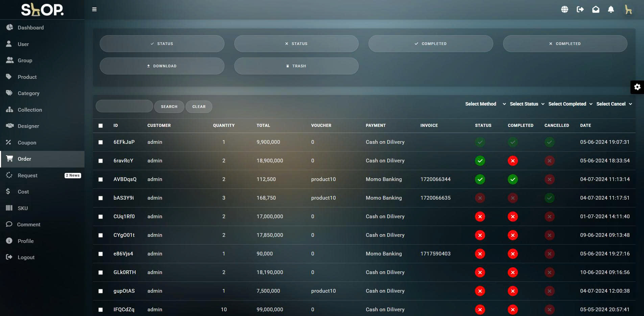Toggle the select-all orders checkbox
The width and height of the screenshot is (644, 316).
[x=100, y=126]
